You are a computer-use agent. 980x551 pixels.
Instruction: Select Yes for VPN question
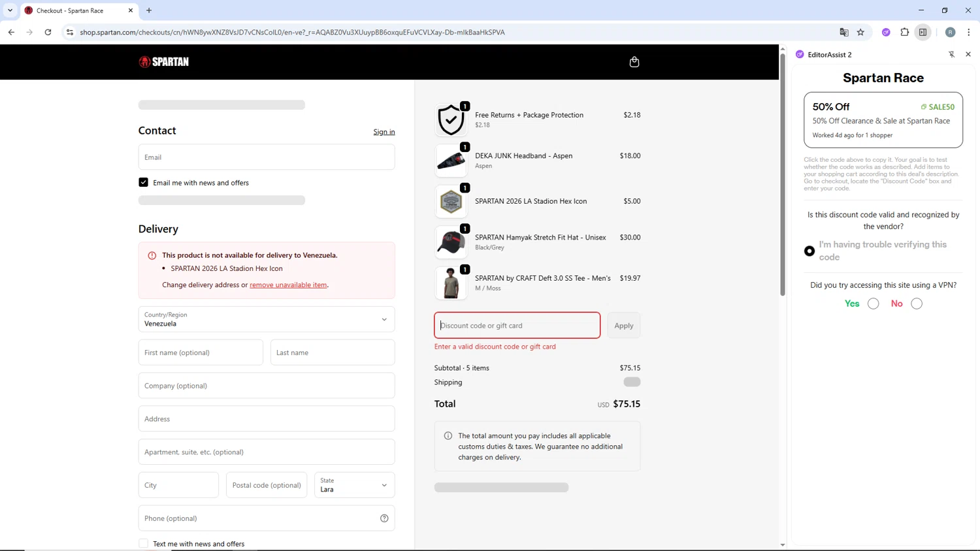[874, 304]
